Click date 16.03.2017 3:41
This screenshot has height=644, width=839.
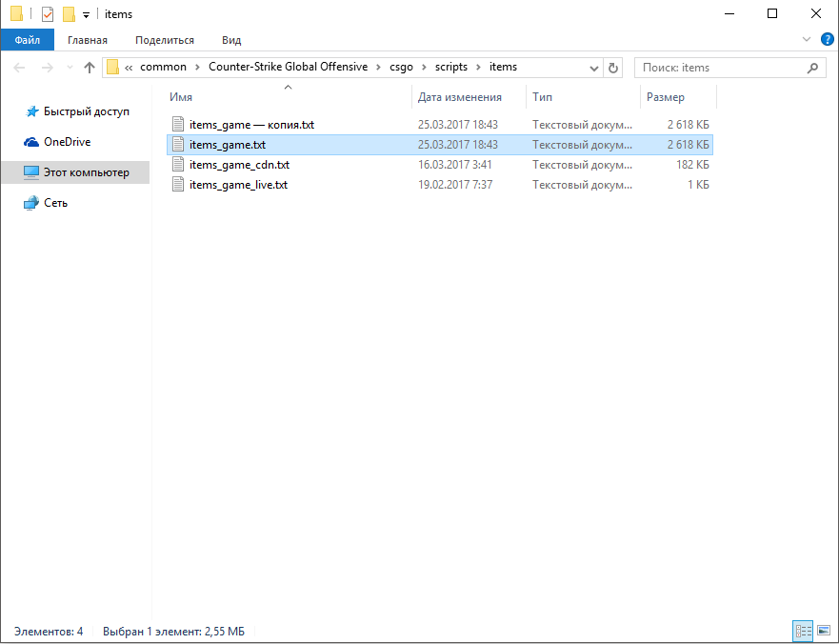[x=455, y=165]
